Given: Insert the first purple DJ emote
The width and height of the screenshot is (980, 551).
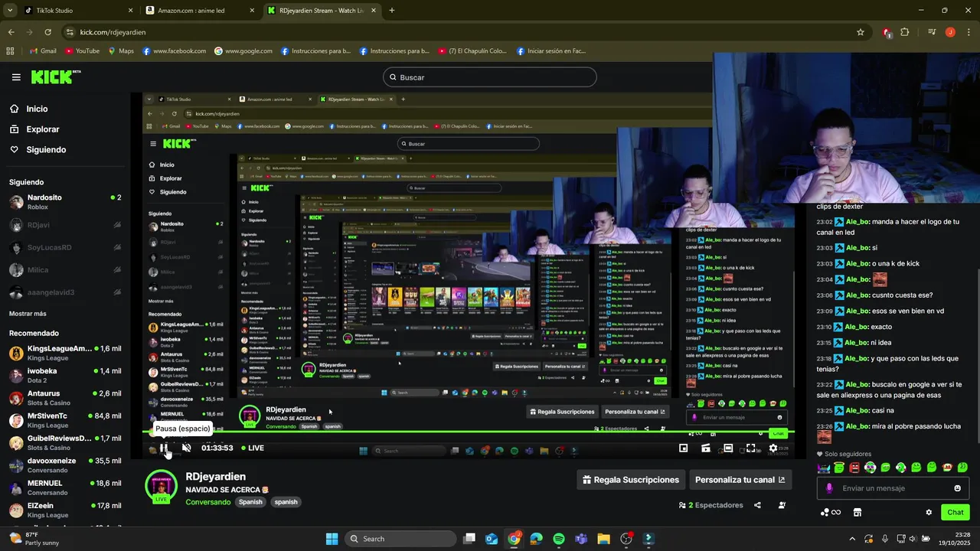Looking at the screenshot, I should tap(824, 468).
